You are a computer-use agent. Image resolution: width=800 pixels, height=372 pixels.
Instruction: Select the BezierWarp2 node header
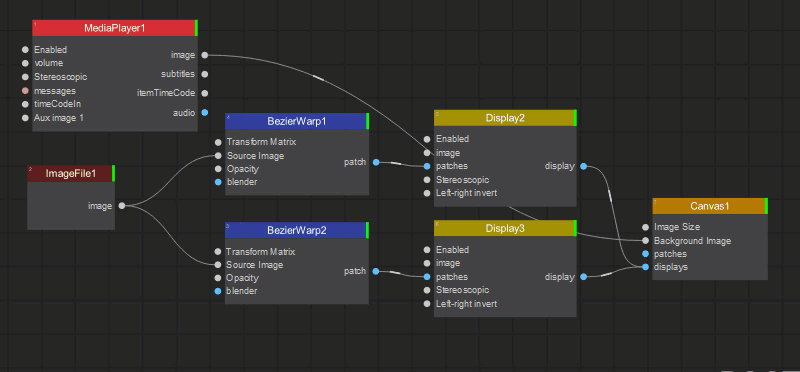coord(297,230)
